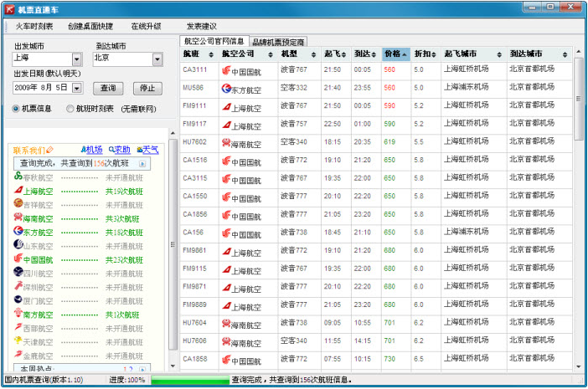Click the 查询 search button
The image size is (588, 389).
point(108,88)
